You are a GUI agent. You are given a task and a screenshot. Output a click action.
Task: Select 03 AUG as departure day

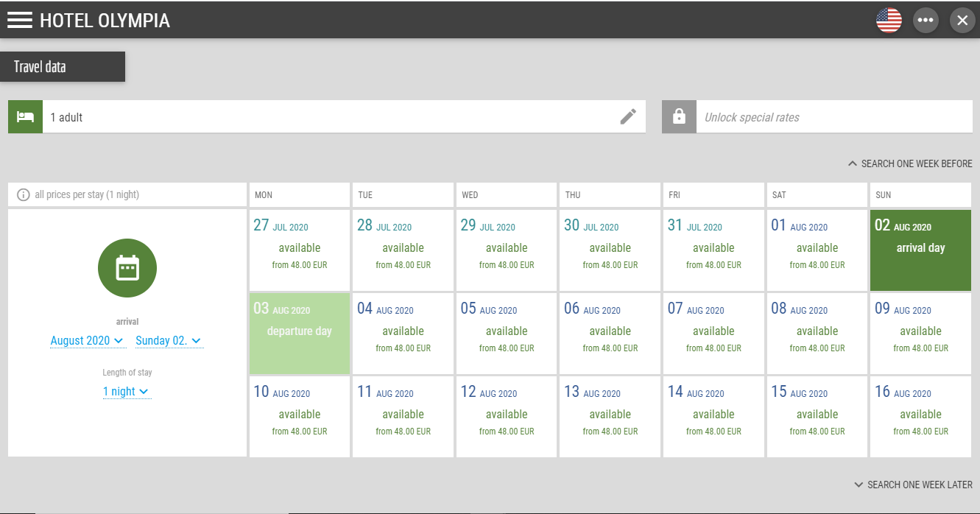tap(299, 333)
